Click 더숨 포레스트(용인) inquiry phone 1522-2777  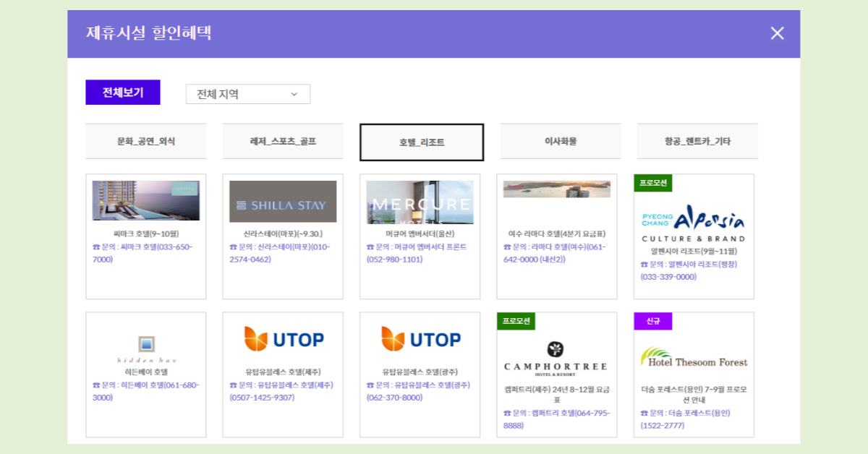click(x=686, y=419)
